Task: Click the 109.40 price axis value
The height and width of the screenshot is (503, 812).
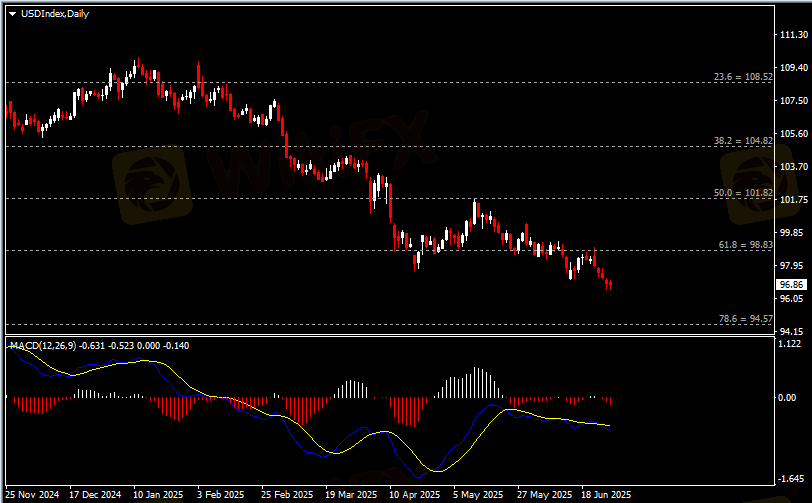Action: 794,68
